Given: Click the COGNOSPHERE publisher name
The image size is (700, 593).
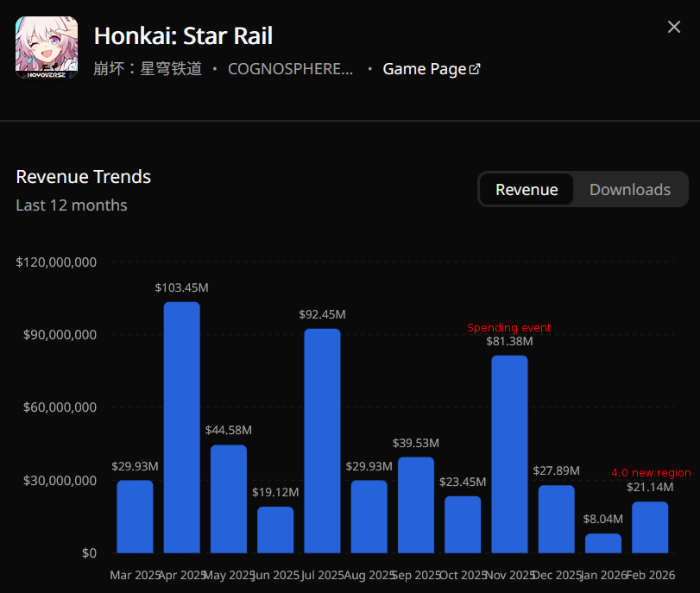Looking at the screenshot, I should click(x=291, y=69).
